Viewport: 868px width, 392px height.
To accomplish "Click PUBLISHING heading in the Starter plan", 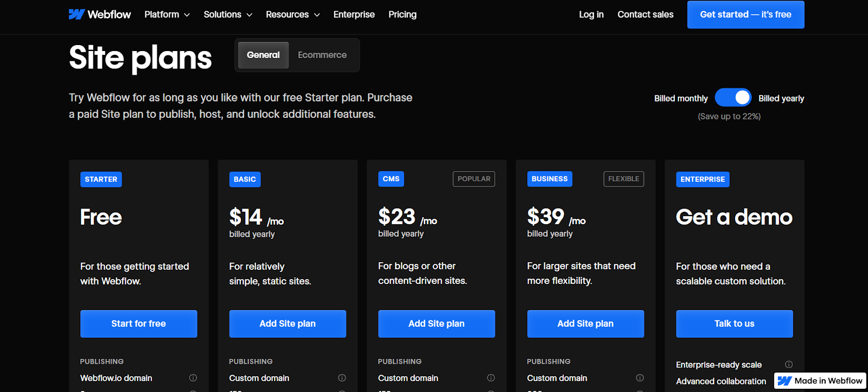I will [102, 362].
